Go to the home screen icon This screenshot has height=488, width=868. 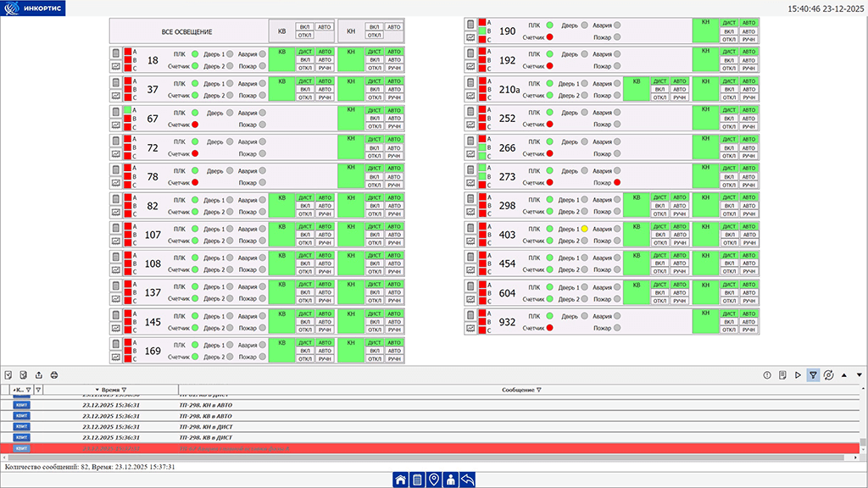(x=400, y=480)
